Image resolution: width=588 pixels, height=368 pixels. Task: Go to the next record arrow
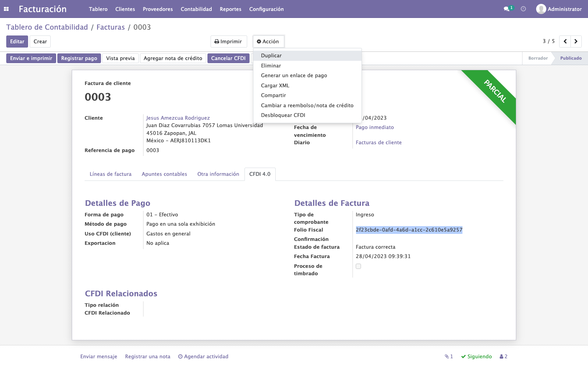point(576,41)
